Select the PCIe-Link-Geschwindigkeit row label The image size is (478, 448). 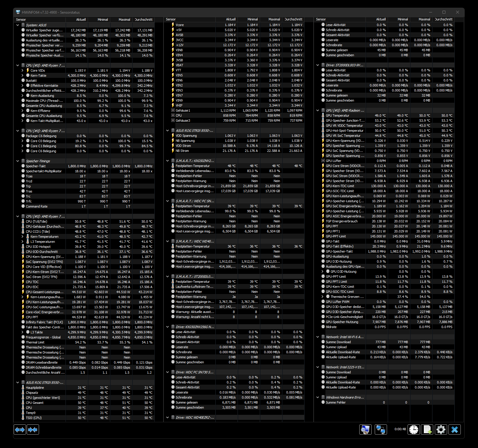tap(344, 317)
